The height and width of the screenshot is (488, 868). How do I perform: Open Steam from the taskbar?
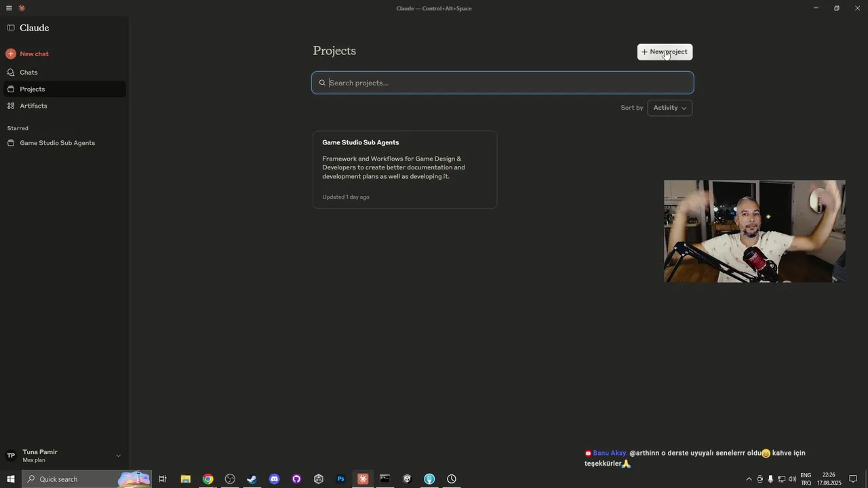click(x=252, y=479)
